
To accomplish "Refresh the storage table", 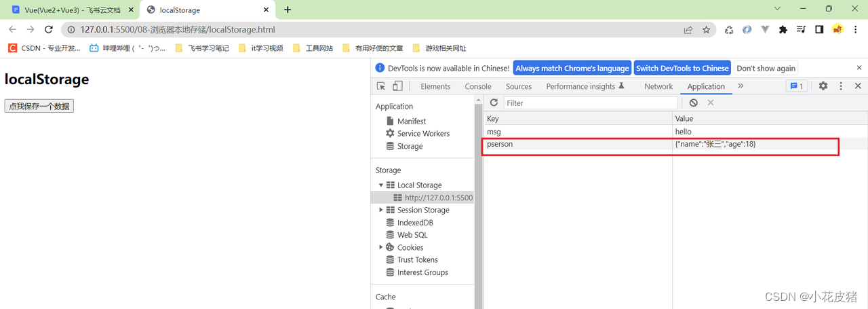I will 494,103.
